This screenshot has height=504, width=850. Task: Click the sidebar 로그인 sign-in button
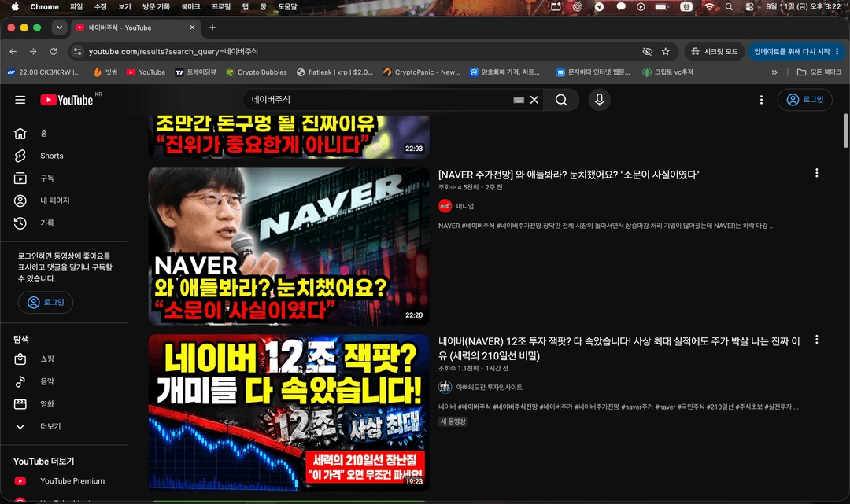coord(46,302)
